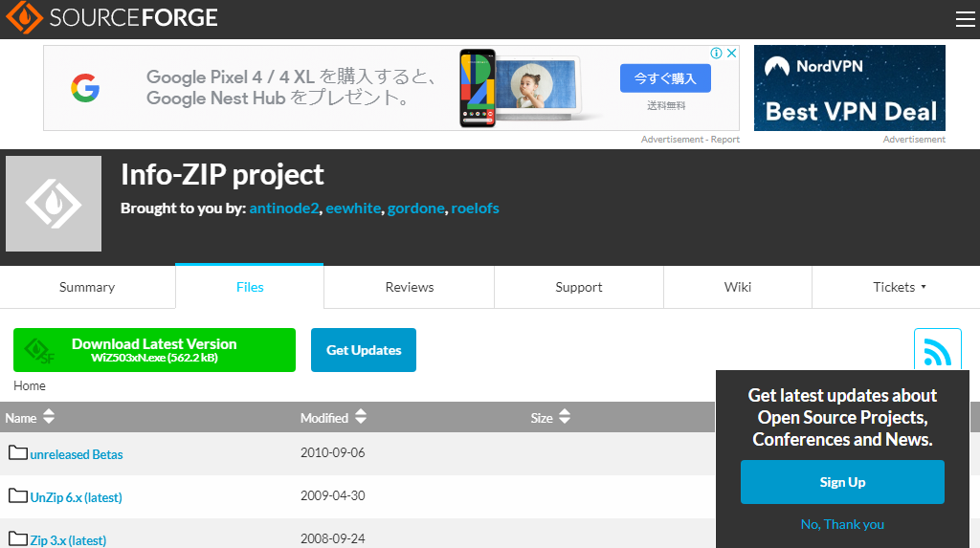Click folder icon beside UnZip 6.x (latest)
Image resolution: width=980 pixels, height=548 pixels.
click(17, 496)
